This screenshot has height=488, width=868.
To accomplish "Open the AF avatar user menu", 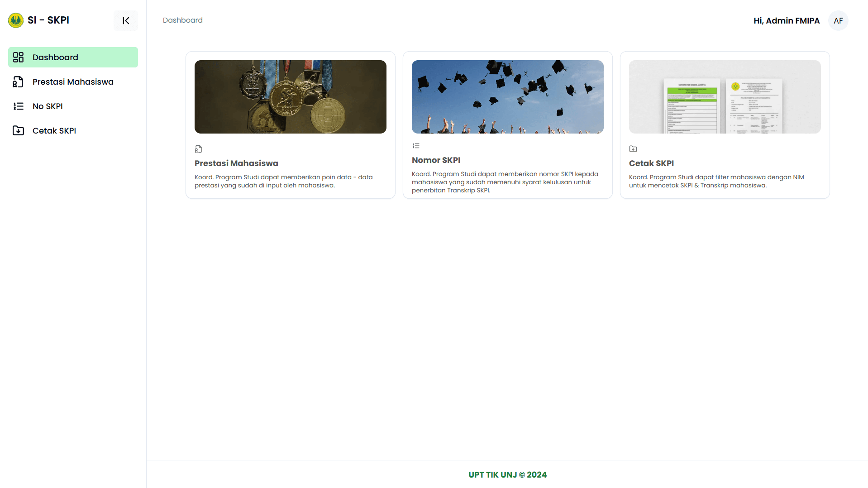I will click(838, 20).
